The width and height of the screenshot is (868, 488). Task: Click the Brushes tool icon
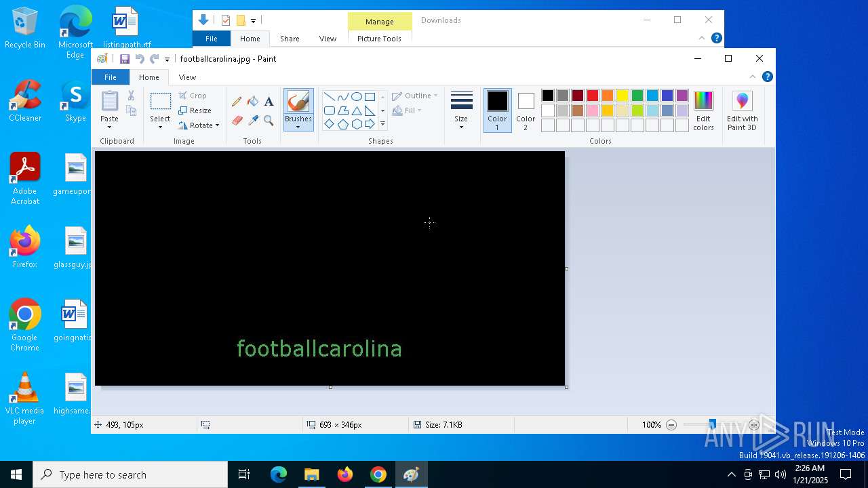[x=298, y=102]
